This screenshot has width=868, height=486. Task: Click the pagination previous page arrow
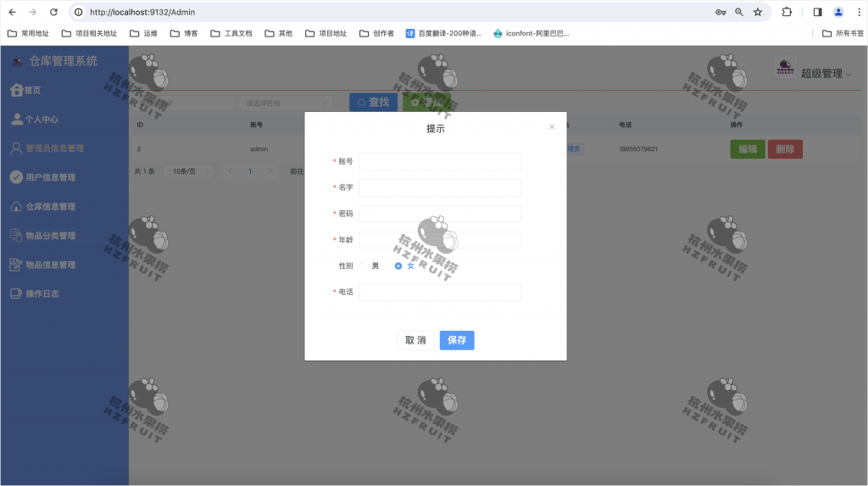click(231, 171)
